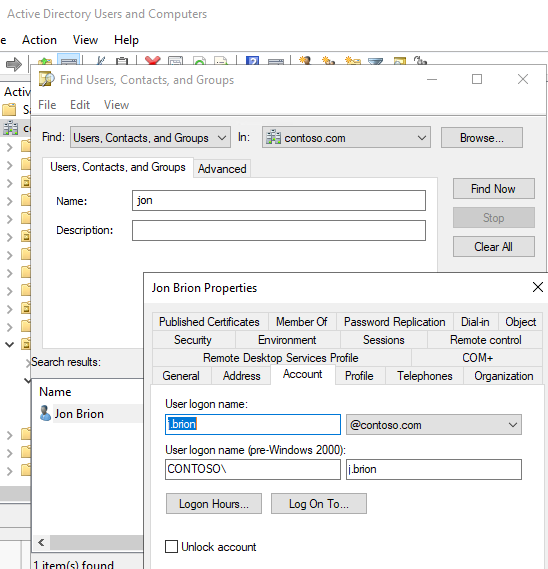Image resolution: width=548 pixels, height=569 pixels.
Task: Click the CONTOSO\ domain field
Action: click(253, 469)
